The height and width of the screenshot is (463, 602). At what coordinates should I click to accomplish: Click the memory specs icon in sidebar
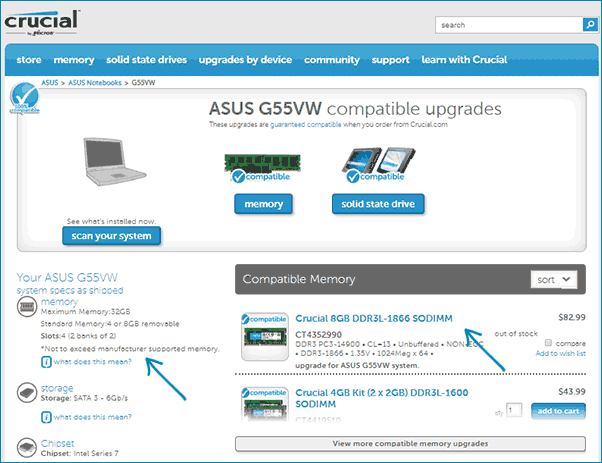[x=27, y=307]
